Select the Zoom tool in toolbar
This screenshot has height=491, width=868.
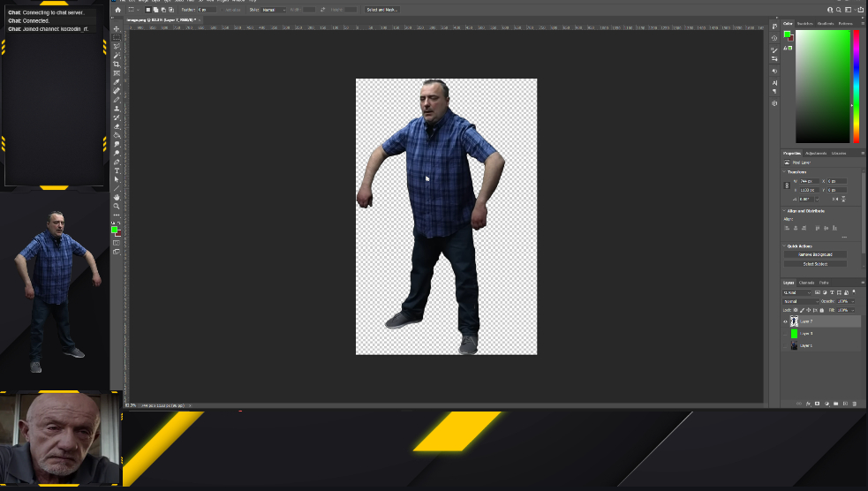(117, 206)
